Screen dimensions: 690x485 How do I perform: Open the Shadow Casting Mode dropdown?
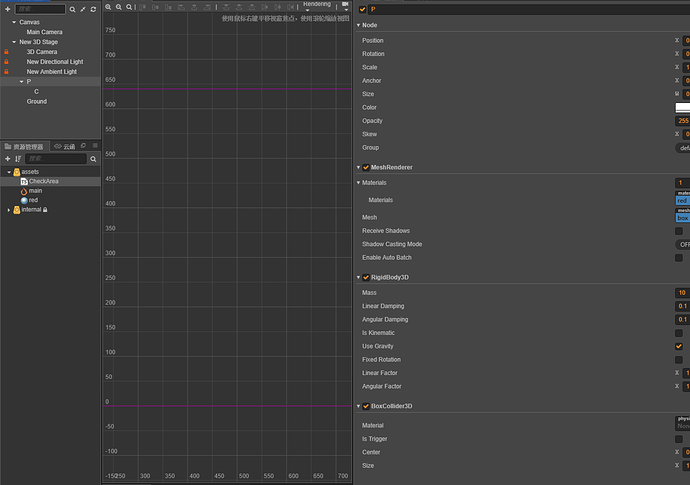[x=683, y=245]
